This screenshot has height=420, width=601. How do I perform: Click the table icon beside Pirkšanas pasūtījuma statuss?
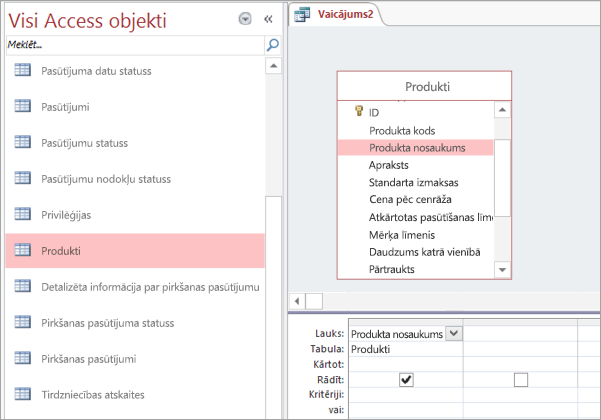tap(23, 322)
